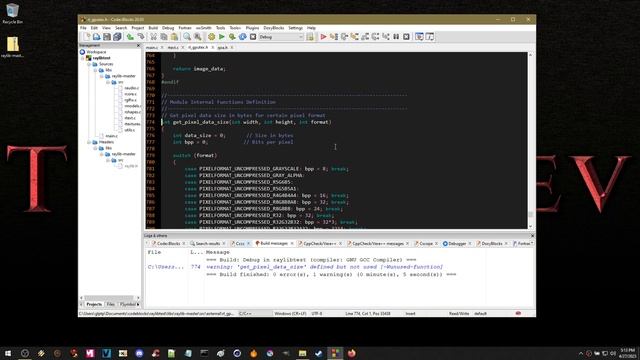Viewport: 640px width, 360px height.
Task: Click the Step into debug icon
Action: [355, 37]
